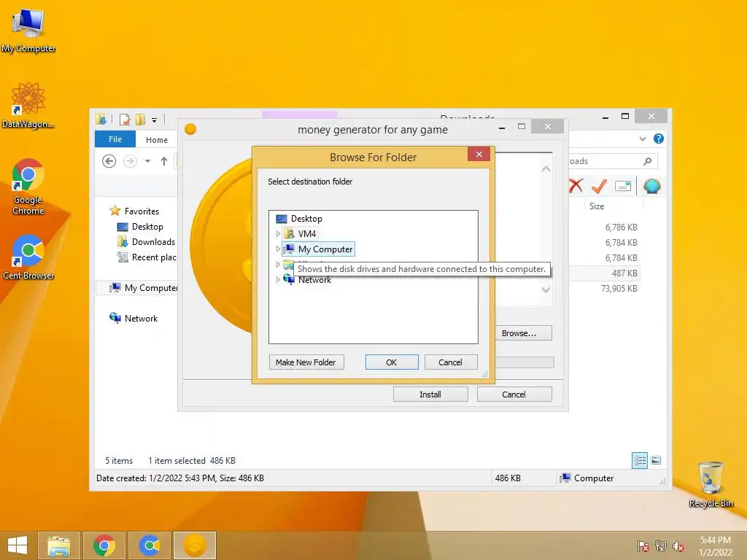
Task: Expand the VM4 tree node
Action: (278, 234)
